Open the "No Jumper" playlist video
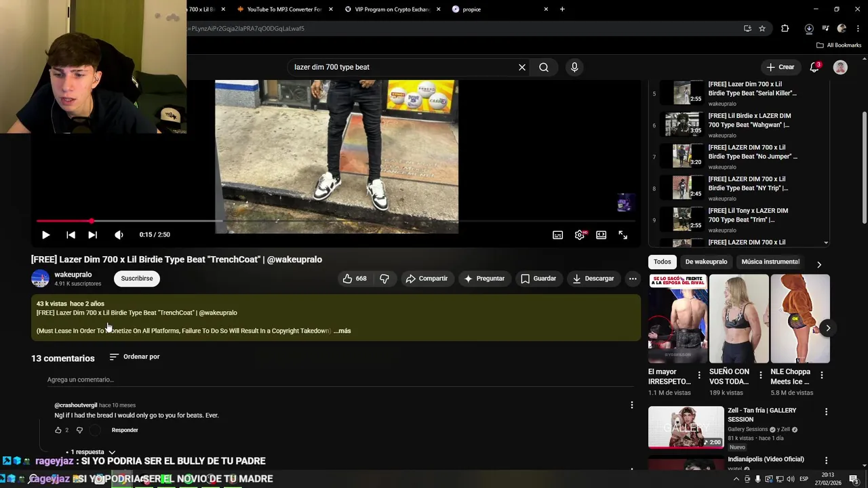 (x=739, y=157)
